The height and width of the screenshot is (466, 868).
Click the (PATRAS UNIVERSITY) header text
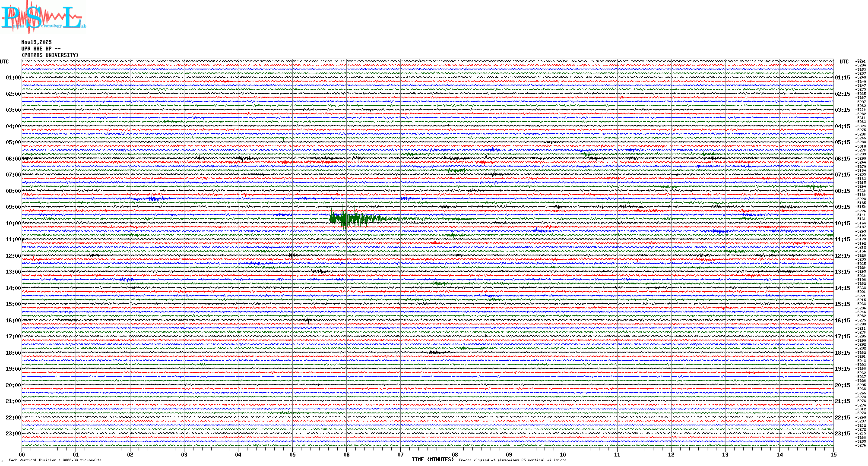[x=50, y=55]
